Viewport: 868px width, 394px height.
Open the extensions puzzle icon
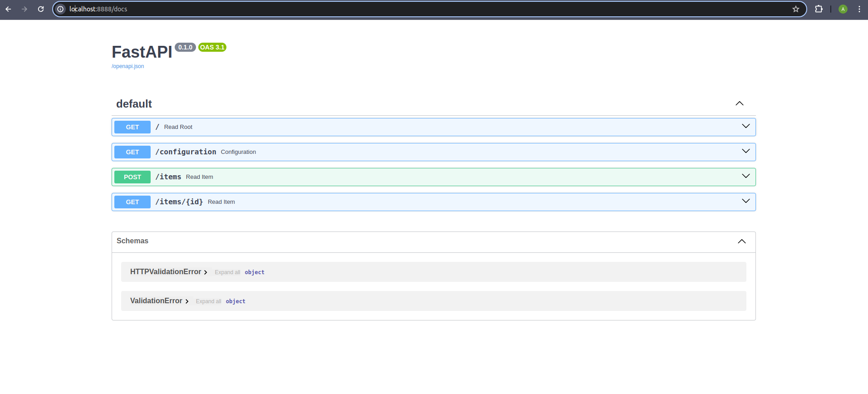819,9
